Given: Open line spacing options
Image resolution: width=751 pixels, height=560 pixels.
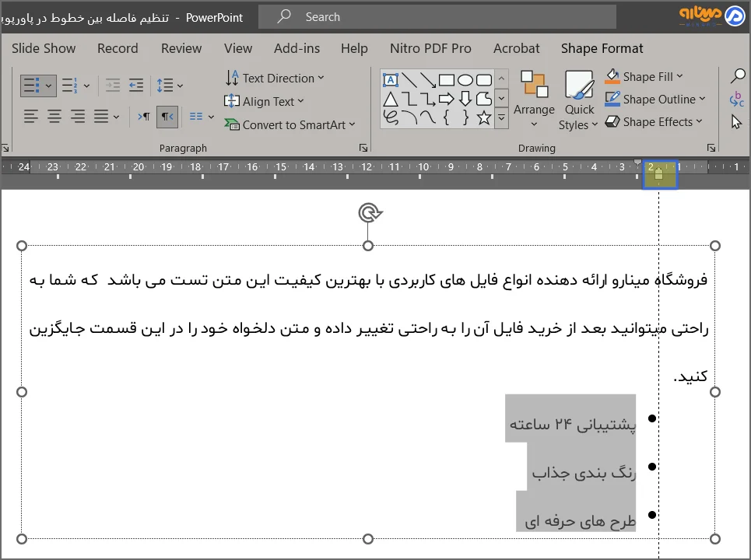Looking at the screenshot, I should pyautogui.click(x=170, y=86).
